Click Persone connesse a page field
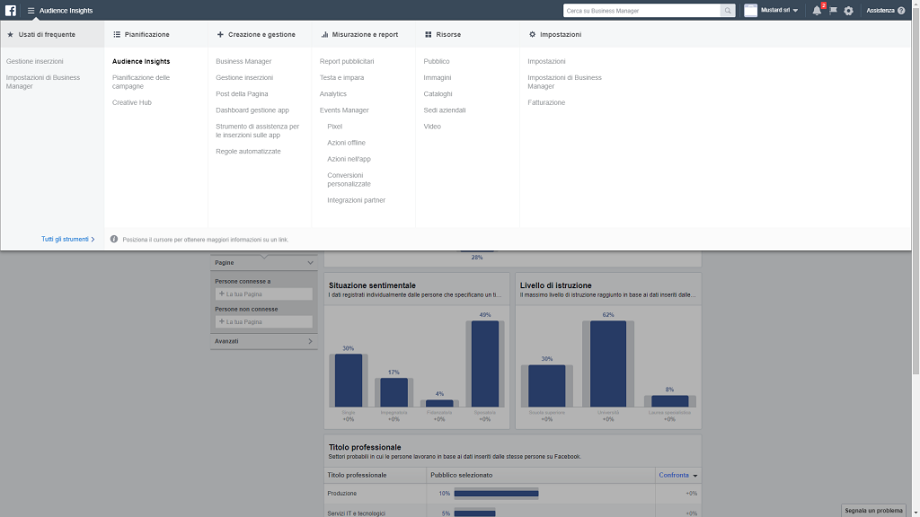 pos(263,294)
